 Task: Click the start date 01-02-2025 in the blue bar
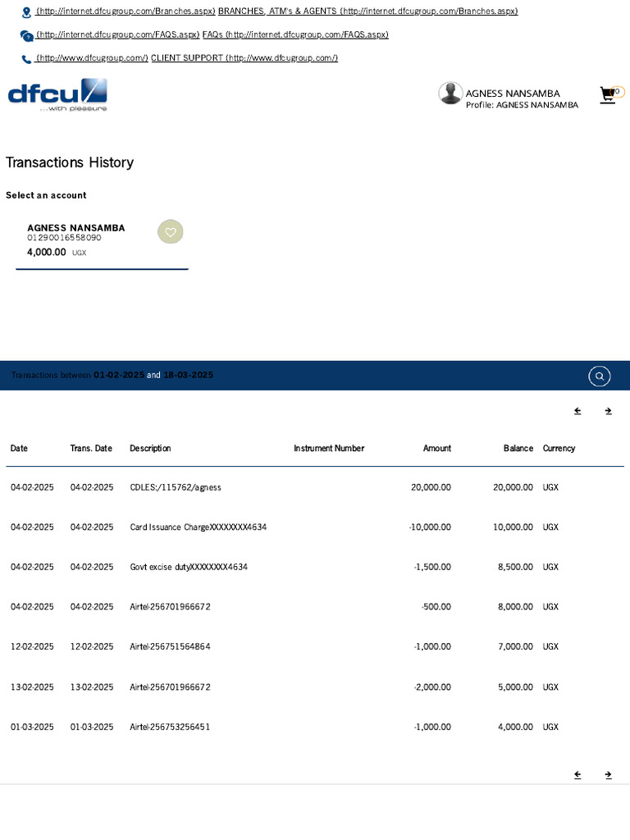[x=119, y=375]
